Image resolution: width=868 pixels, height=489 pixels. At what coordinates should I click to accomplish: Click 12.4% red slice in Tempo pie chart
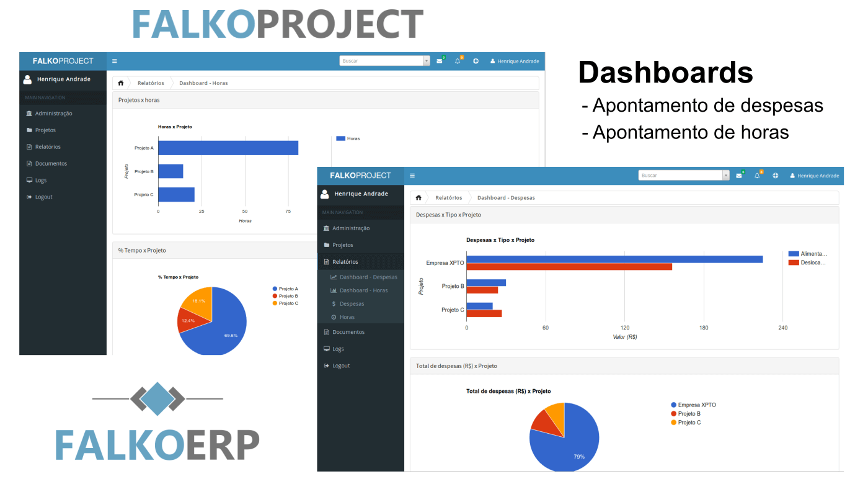coord(189,321)
